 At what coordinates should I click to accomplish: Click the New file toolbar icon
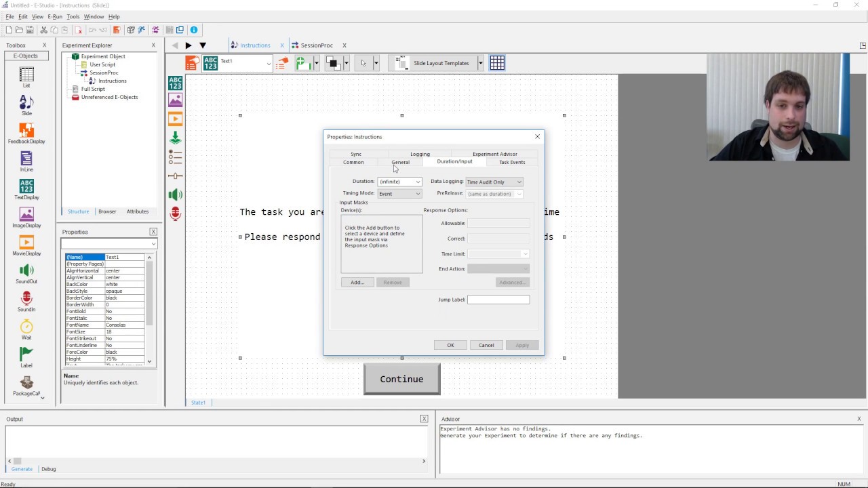(x=9, y=30)
